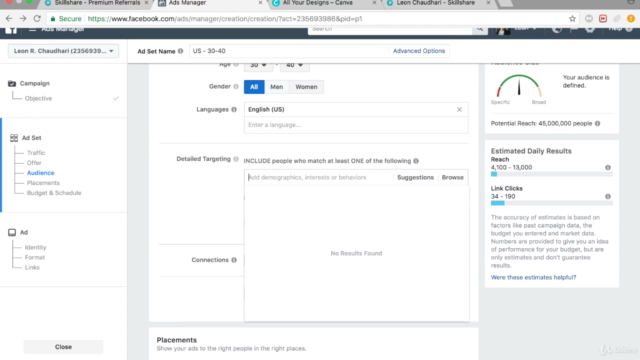The width and height of the screenshot is (640, 360).
Task: Select Women gender option
Action: pyautogui.click(x=306, y=87)
